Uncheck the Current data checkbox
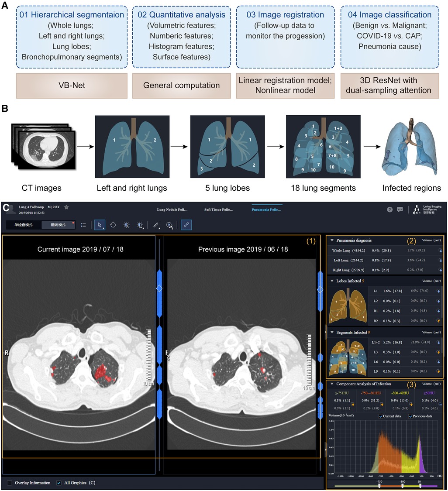This screenshot has width=448, height=491. click(381, 416)
